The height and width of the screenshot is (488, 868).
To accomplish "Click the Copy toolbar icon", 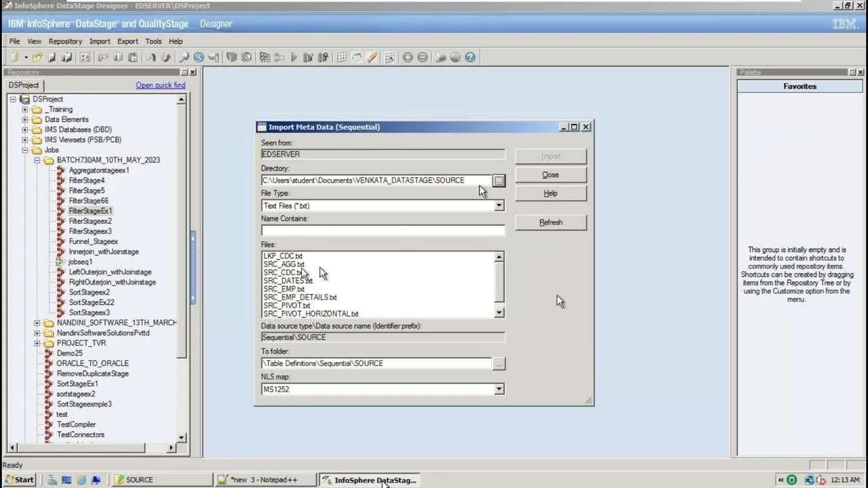I will click(118, 58).
